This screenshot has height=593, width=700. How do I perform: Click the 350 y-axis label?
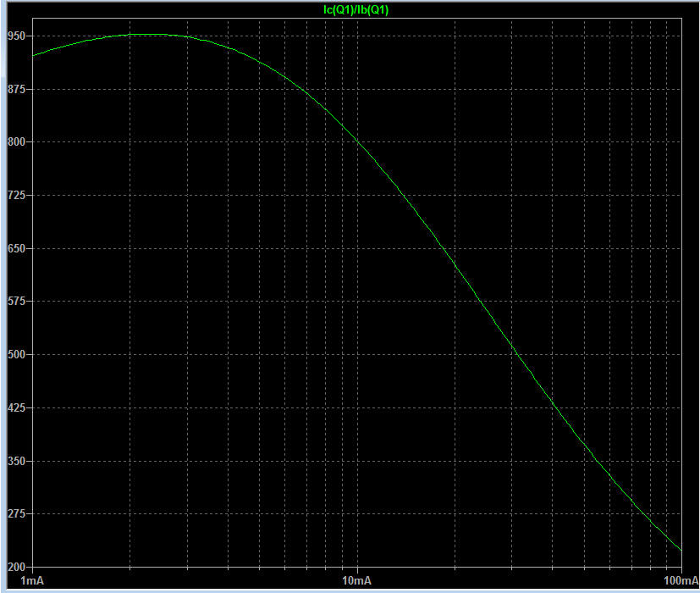[17, 461]
